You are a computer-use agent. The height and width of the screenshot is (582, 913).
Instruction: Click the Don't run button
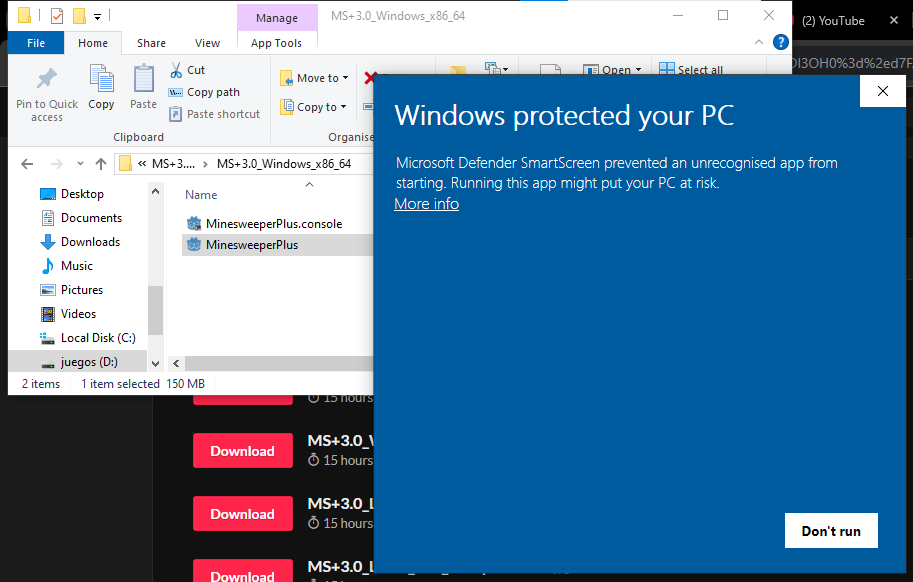click(x=831, y=531)
